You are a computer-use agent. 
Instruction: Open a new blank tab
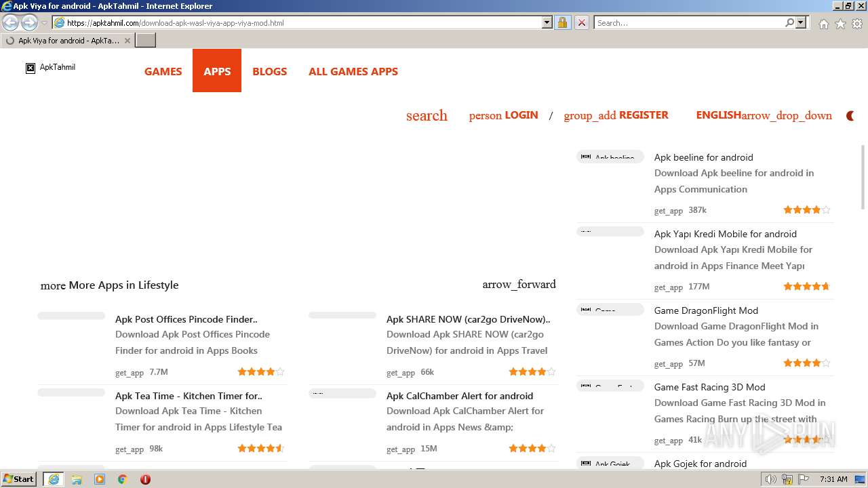coord(146,40)
